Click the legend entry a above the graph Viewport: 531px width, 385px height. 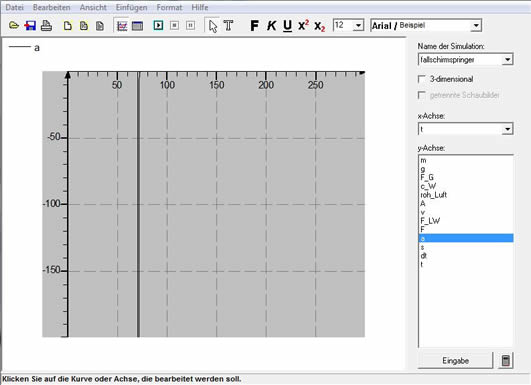[37, 48]
